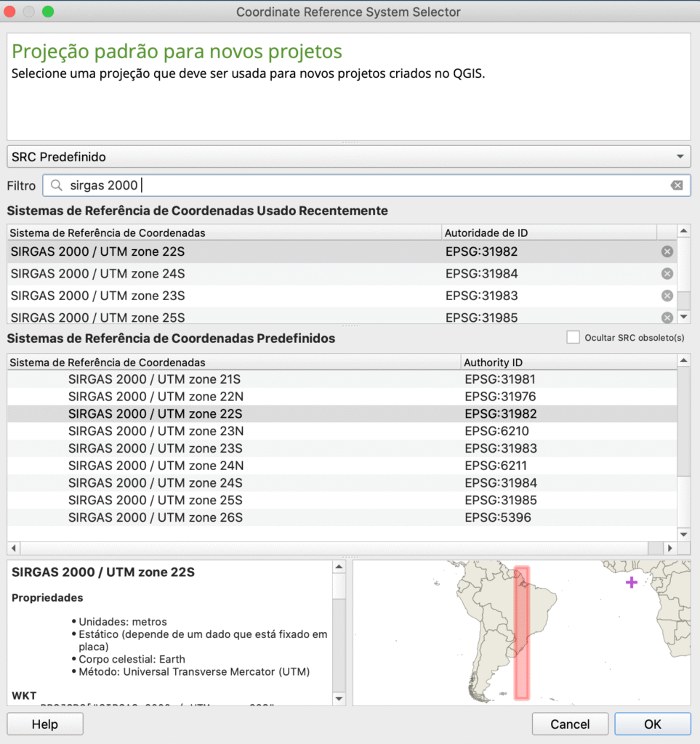Select predefined SIRGAS 2000 / UTM zone 22N
Screen dimensions: 700x744
342,396
